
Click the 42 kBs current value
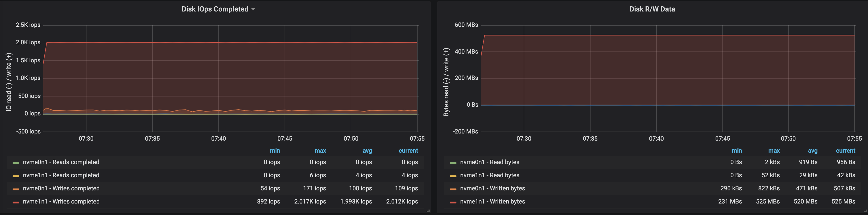[846, 175]
